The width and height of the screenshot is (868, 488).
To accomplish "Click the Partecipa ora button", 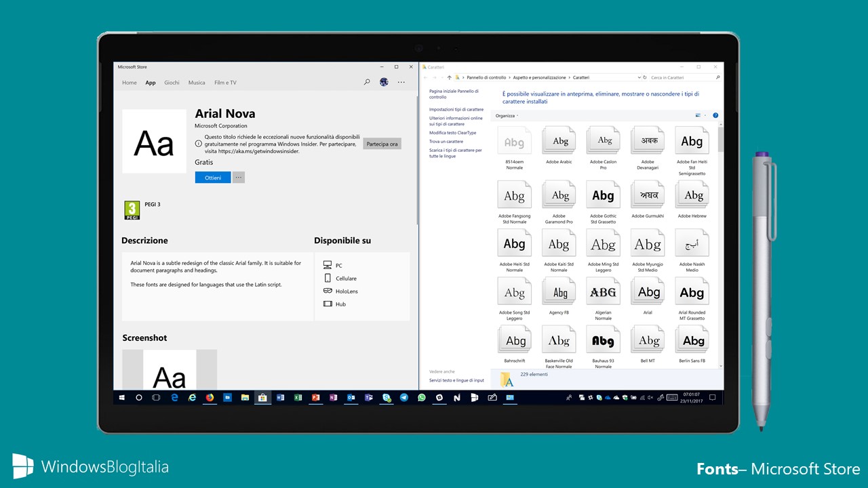I will 382,144.
